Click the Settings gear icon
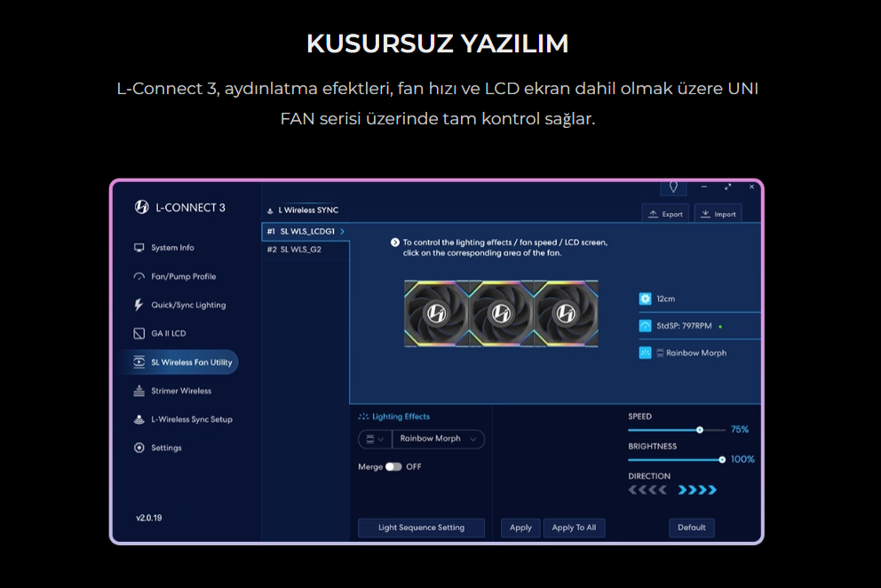The width and height of the screenshot is (881, 588). [139, 448]
